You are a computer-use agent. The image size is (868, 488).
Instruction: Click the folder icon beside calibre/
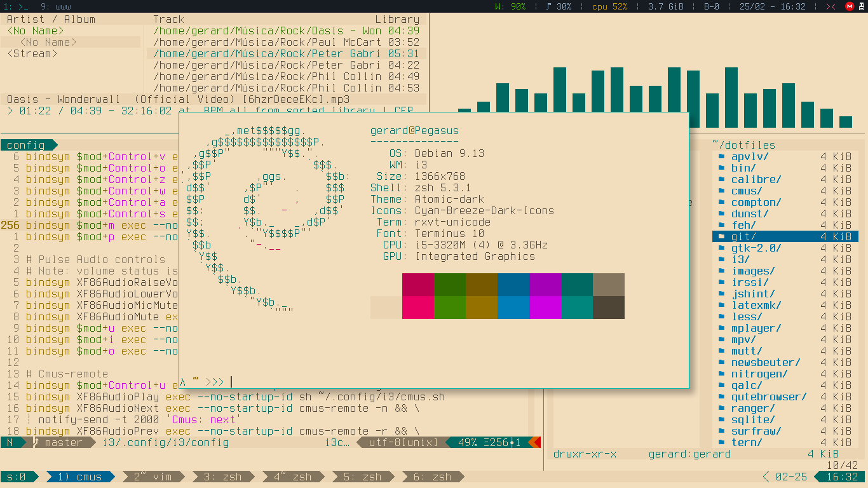(721, 179)
